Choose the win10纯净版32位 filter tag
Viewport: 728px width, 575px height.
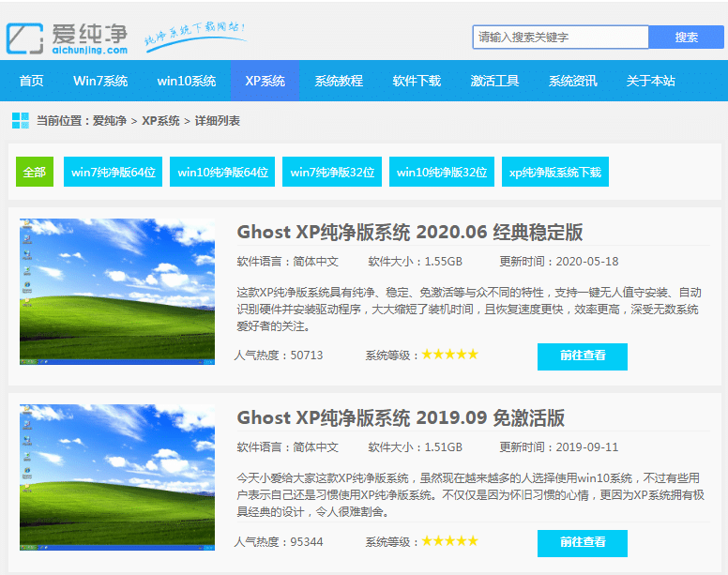pyautogui.click(x=442, y=173)
